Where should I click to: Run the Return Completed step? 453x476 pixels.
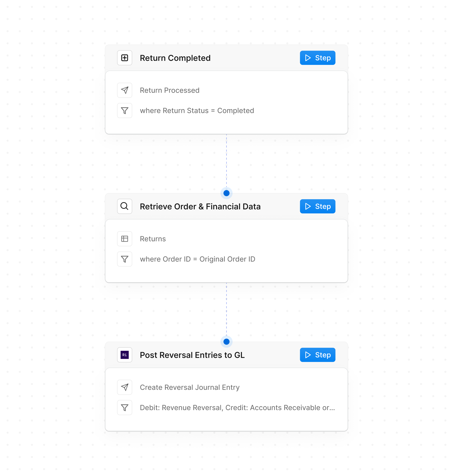[x=317, y=58]
